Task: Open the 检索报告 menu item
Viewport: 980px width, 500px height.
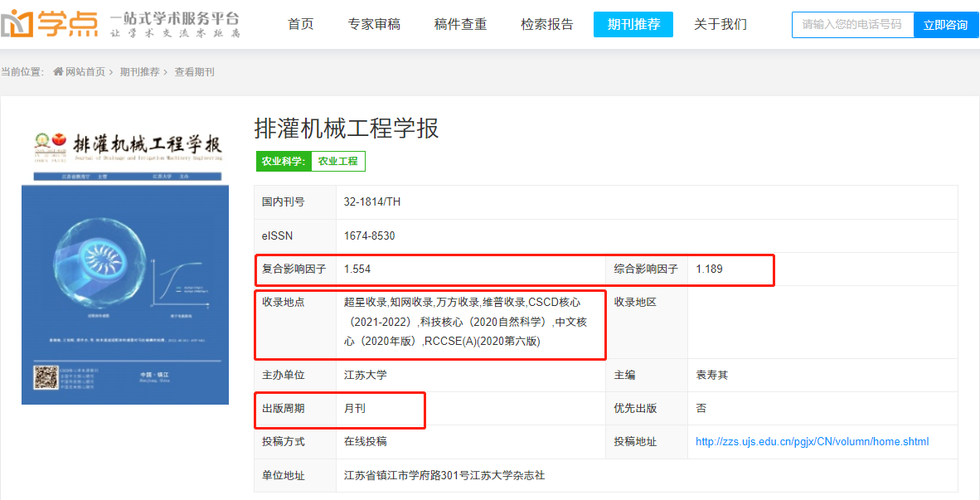Action: pyautogui.click(x=547, y=24)
